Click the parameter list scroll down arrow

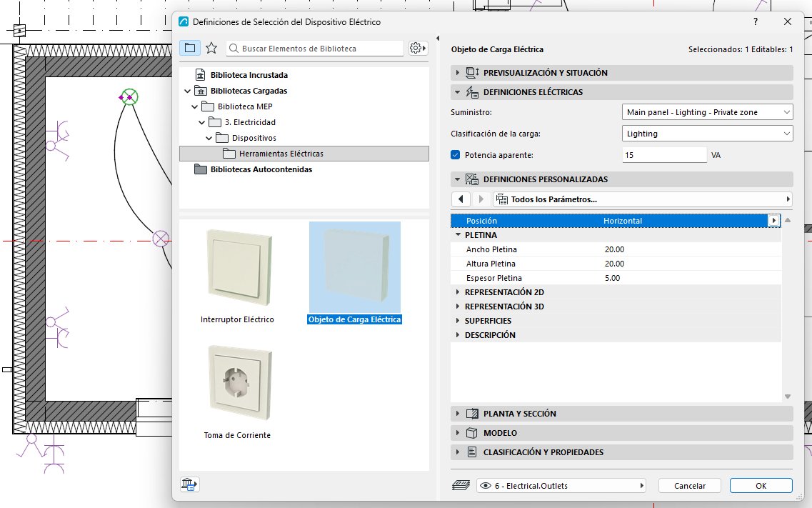[788, 397]
